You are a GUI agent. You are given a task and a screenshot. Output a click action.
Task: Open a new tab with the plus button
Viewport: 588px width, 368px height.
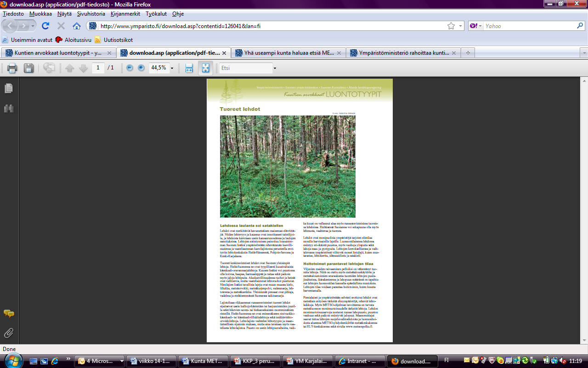point(468,53)
